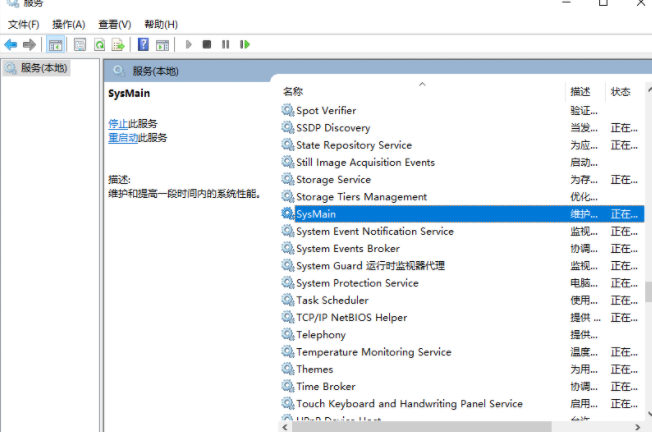Open the 帮助(H) menu
652x432 pixels.
tap(160, 24)
